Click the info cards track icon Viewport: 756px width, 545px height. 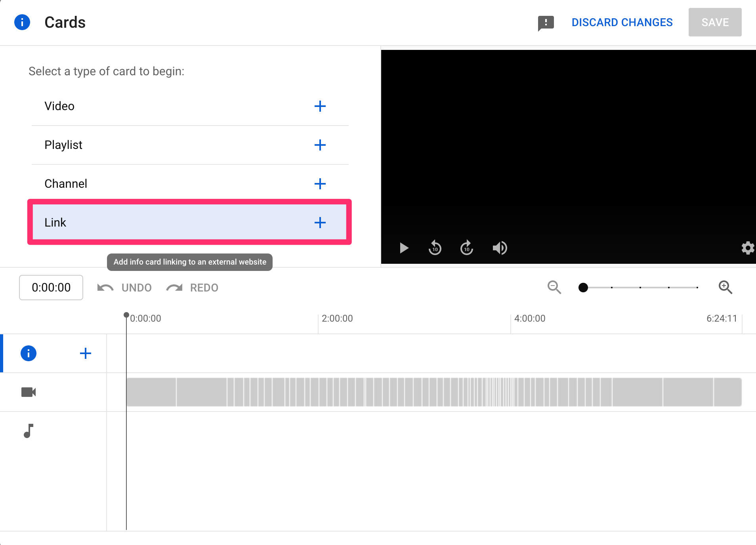point(29,353)
